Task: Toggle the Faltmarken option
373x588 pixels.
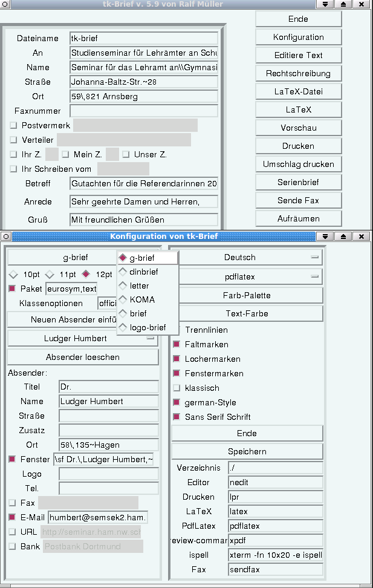Action: [x=176, y=344]
